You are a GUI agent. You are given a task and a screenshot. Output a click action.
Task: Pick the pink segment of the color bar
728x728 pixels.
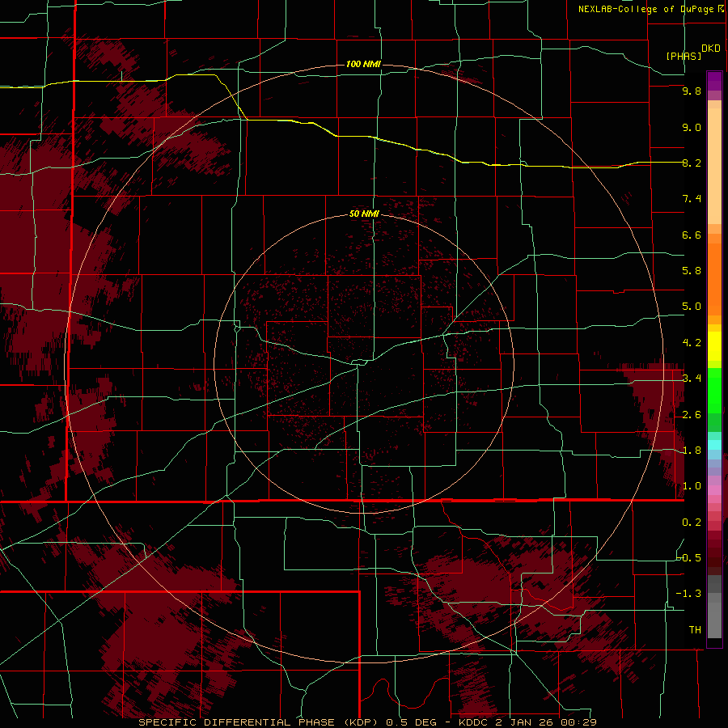pos(714,490)
